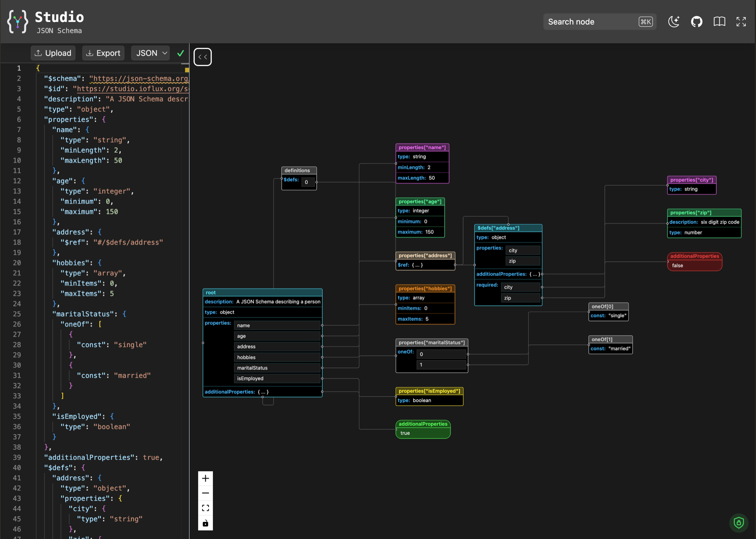Click the yellow minimap warning marker
Image resolution: width=756 pixels, height=539 pixels.
pos(187,70)
